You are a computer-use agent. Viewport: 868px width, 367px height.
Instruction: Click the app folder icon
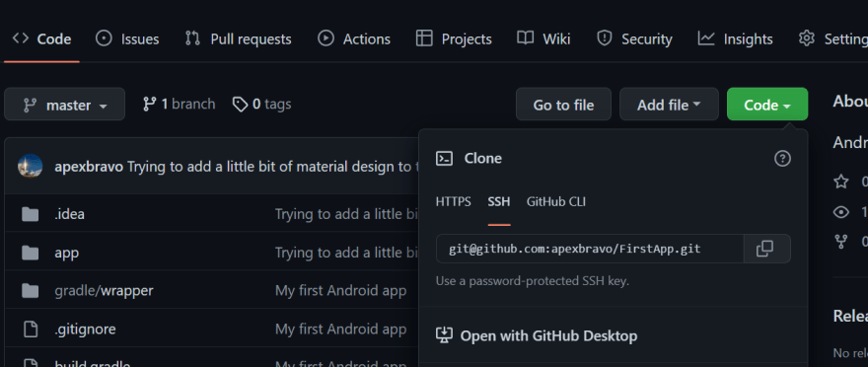tap(30, 253)
